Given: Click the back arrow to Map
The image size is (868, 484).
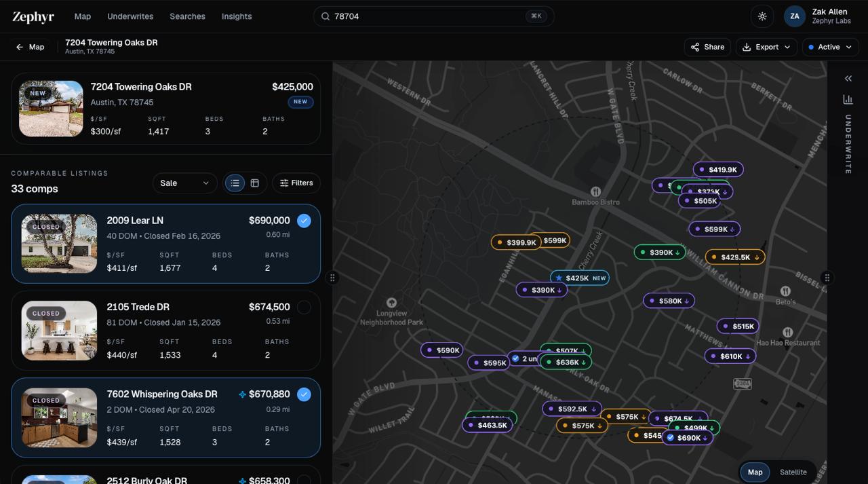Looking at the screenshot, I should (x=30, y=47).
